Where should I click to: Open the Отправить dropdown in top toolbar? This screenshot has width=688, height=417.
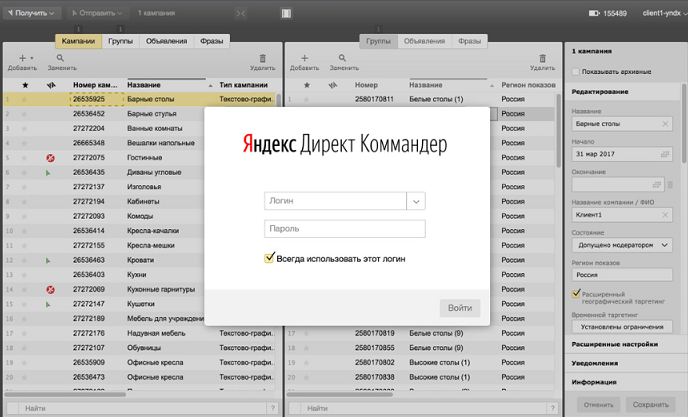click(x=97, y=13)
